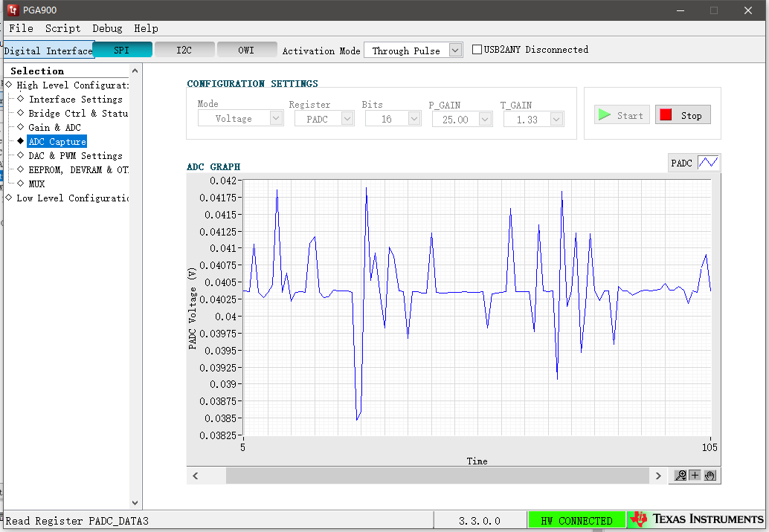Image resolution: width=769 pixels, height=532 pixels.
Task: Click the graph zoom magnifier tool
Action: (680, 476)
